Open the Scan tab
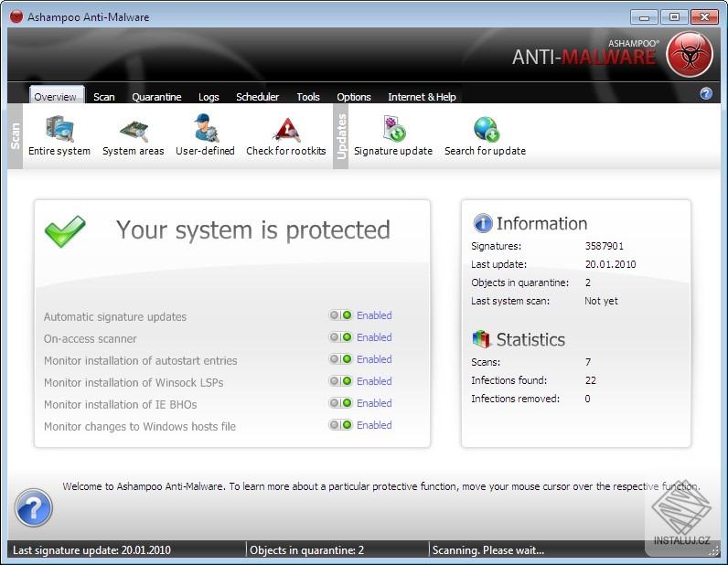 click(x=104, y=97)
